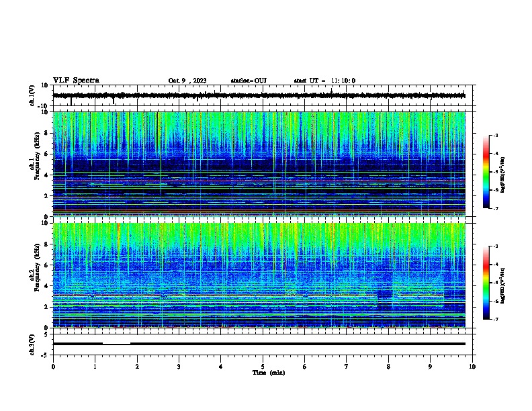Click the "ch.1(V)" waveform axis label

point(32,95)
